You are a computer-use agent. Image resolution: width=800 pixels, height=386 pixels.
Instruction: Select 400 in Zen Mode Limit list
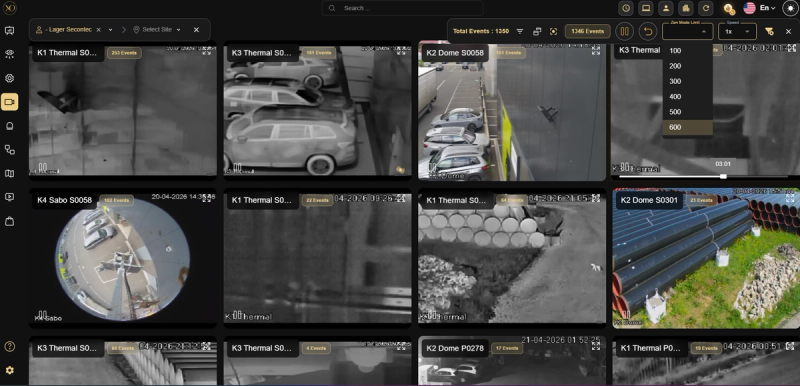687,97
